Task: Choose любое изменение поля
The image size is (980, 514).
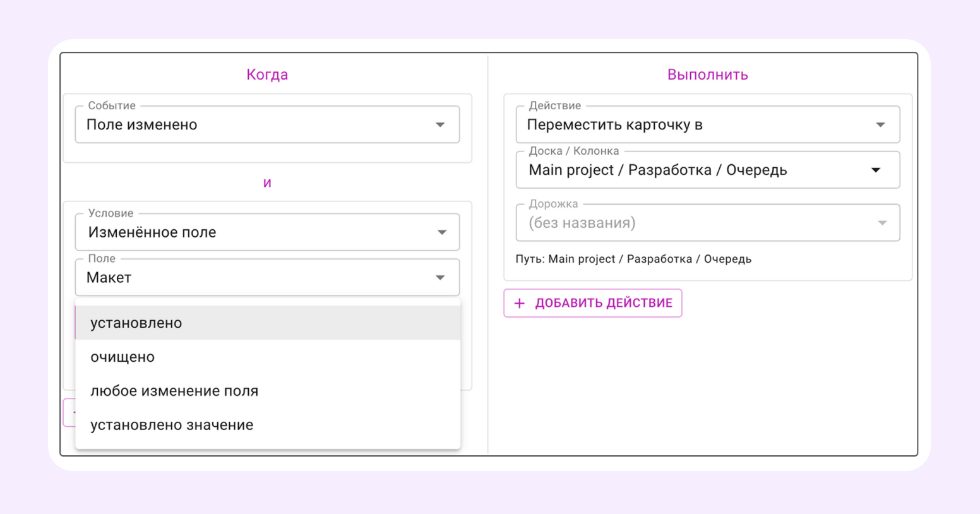Action: (268, 391)
